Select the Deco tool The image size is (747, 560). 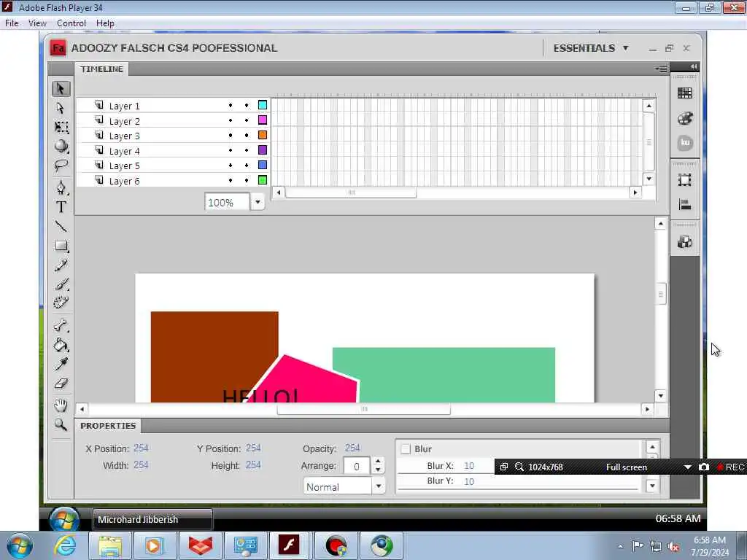coord(61,303)
